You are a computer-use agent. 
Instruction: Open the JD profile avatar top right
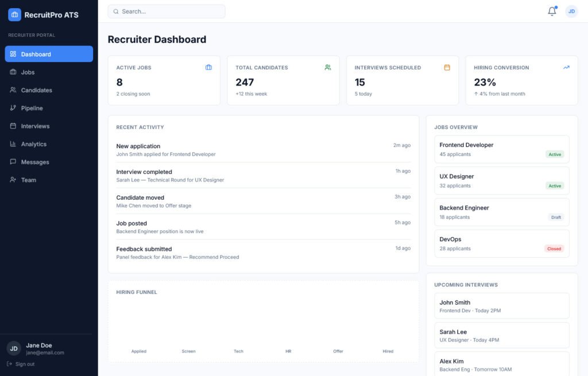571,10
